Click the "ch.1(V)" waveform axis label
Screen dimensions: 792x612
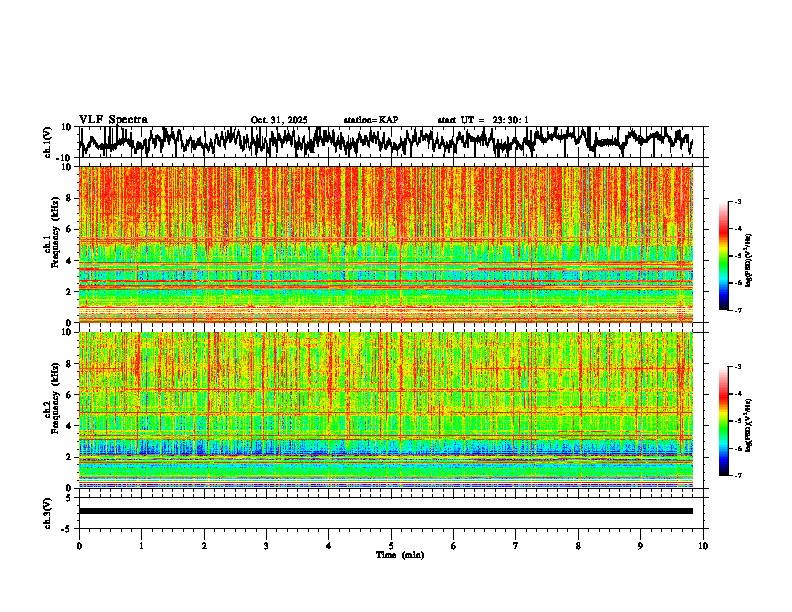tap(47, 142)
